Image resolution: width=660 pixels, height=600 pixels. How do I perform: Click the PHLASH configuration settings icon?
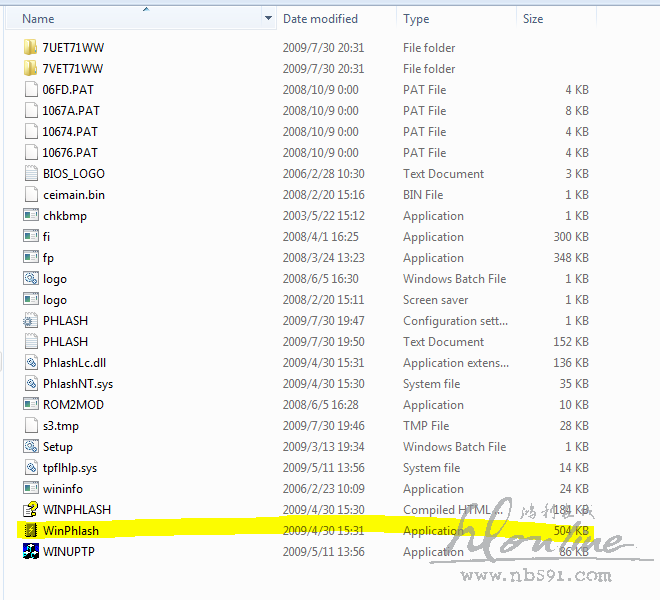tap(30, 321)
